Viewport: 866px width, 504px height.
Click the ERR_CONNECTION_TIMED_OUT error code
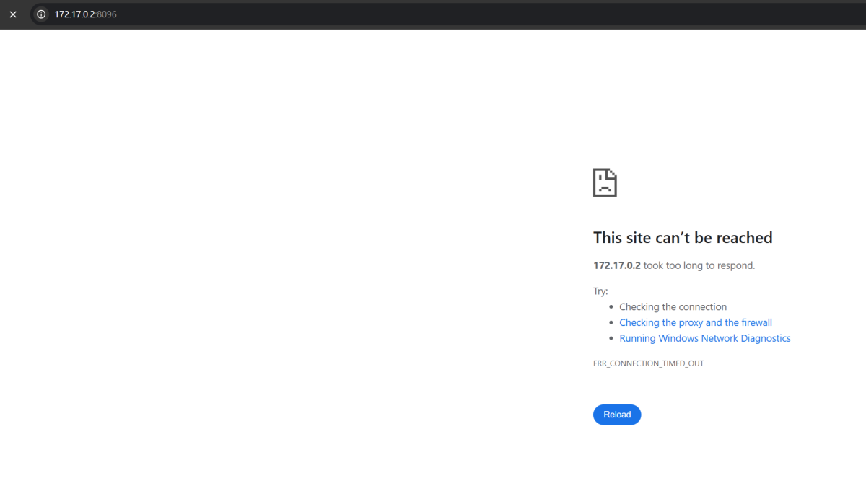pos(648,363)
